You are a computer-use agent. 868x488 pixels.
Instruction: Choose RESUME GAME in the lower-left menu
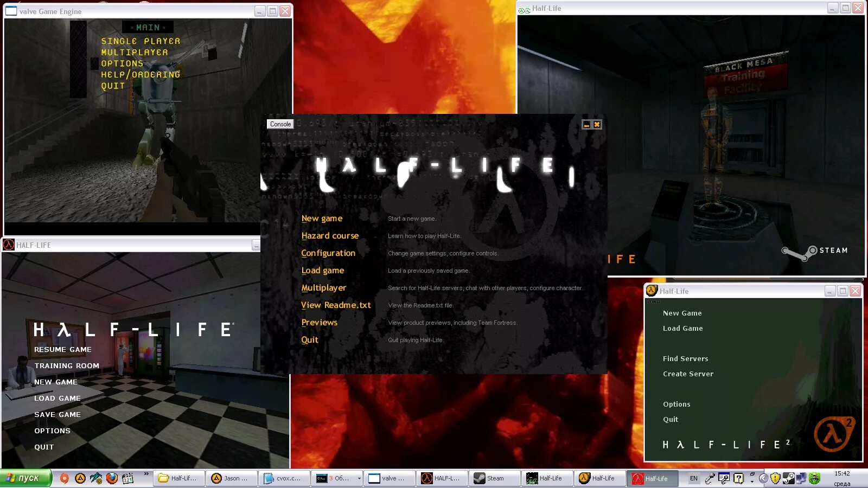point(62,349)
